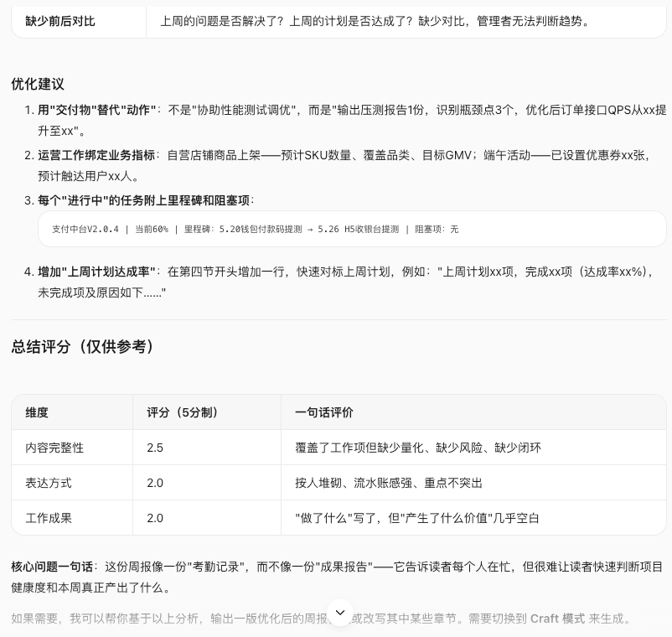Image resolution: width=672 pixels, height=637 pixels.
Task: Click the comment 覆盖了工作项但缺少量化、缺少风险、缺少闭环
Action: coord(418,448)
